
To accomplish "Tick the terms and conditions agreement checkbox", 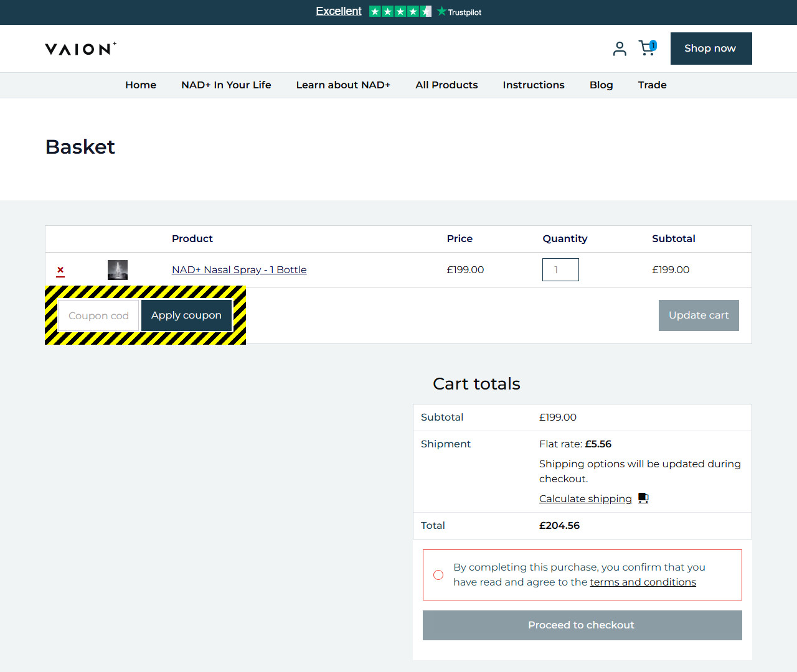I will pyautogui.click(x=438, y=575).
